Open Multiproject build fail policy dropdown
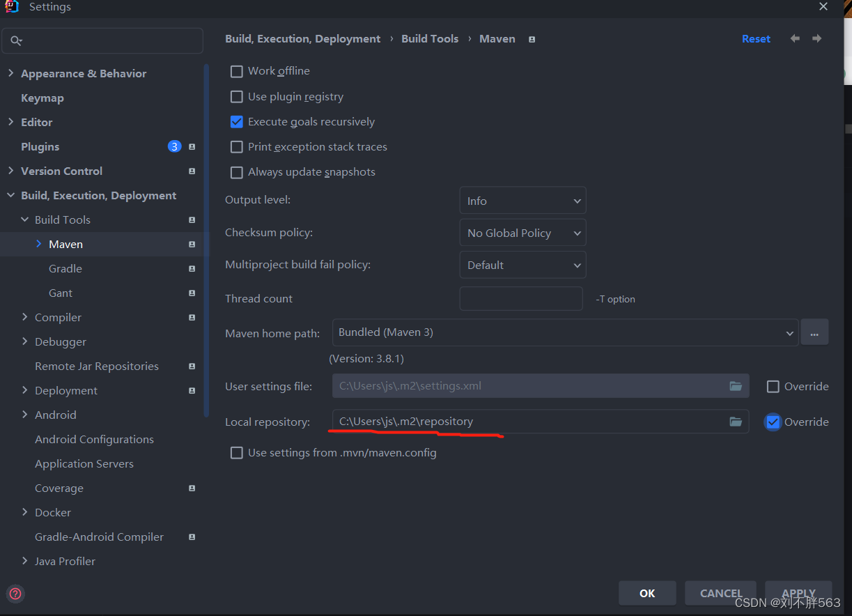 pyautogui.click(x=522, y=265)
